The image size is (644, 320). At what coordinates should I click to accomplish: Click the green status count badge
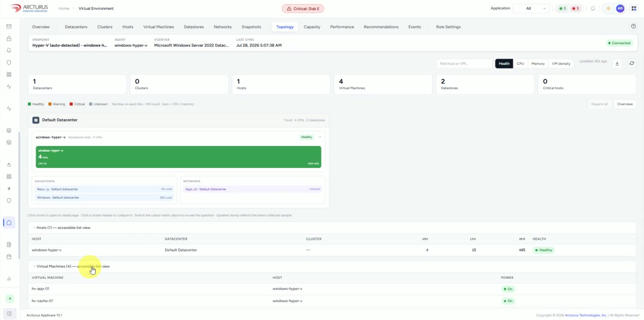tap(562, 8)
